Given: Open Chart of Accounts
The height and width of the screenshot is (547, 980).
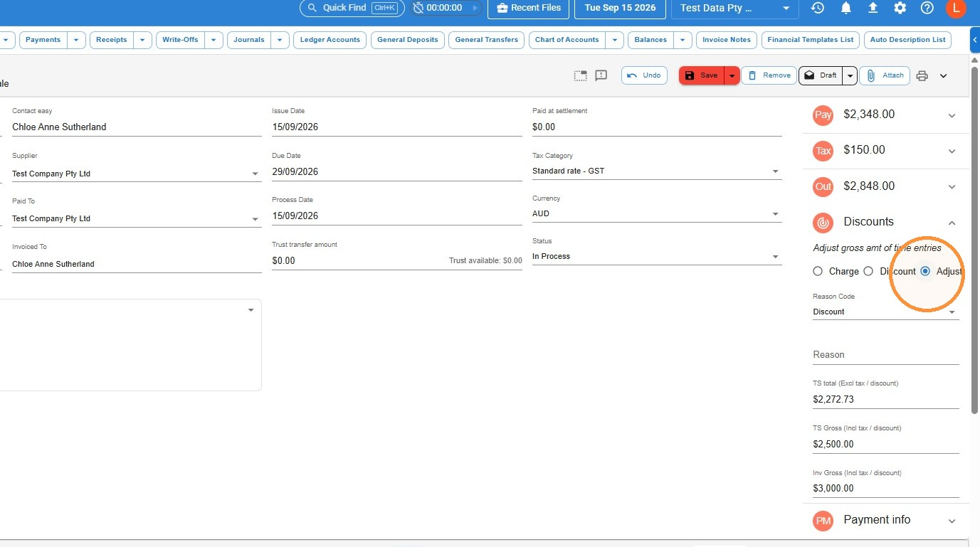Looking at the screenshot, I should point(567,40).
